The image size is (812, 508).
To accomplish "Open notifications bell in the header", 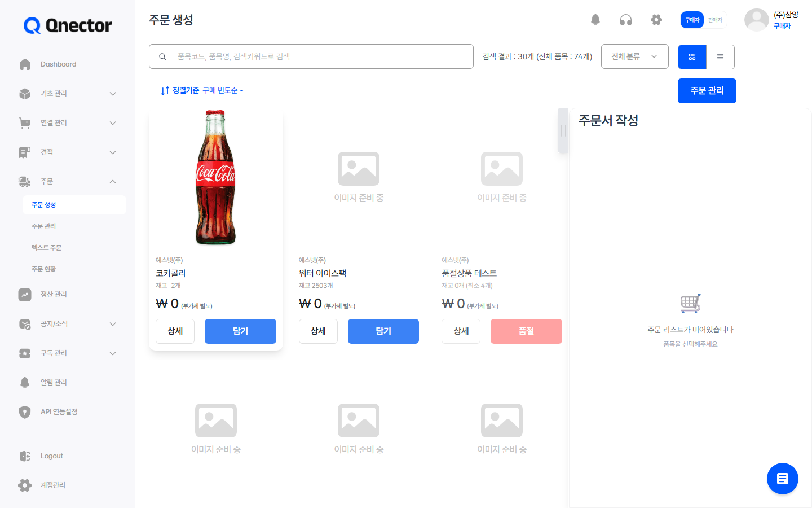I will point(595,20).
